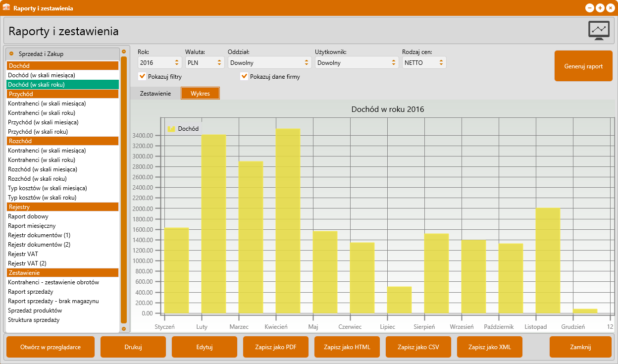
Task: Open the Waluta PLN dropdown
Action: [x=205, y=63]
